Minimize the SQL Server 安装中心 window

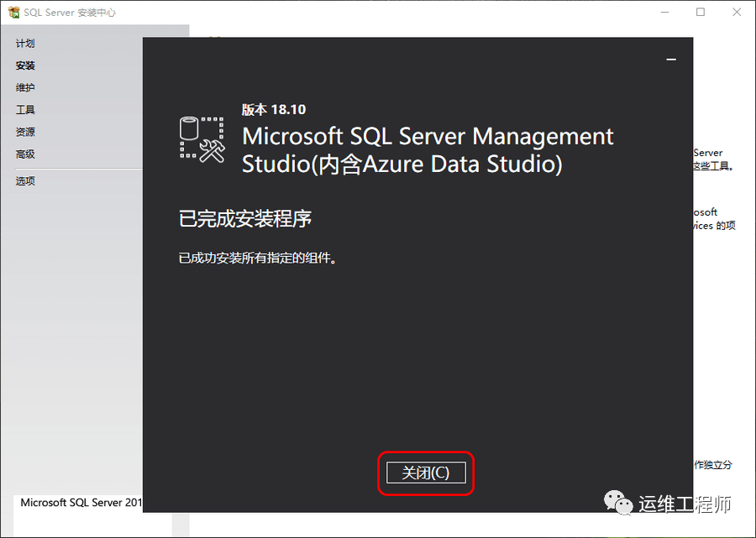(x=665, y=12)
